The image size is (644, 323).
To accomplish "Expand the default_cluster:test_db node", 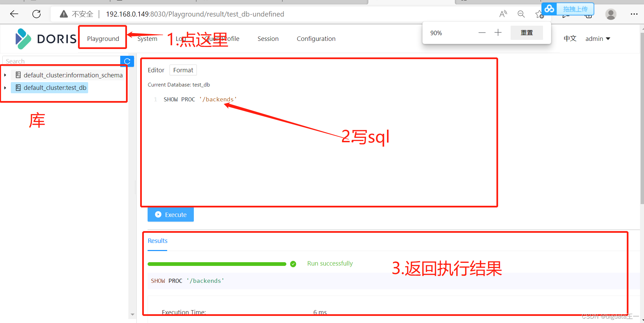I will click(x=5, y=88).
